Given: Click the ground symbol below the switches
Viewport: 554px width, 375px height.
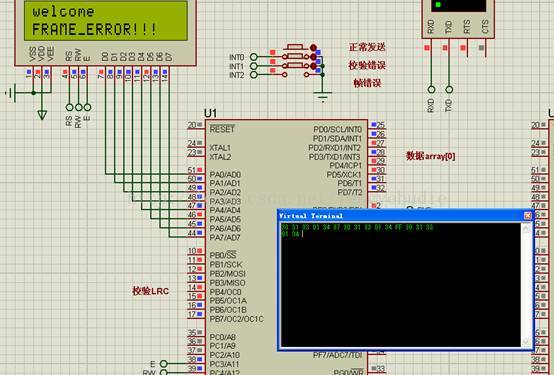Looking at the screenshot, I should click(322, 96).
